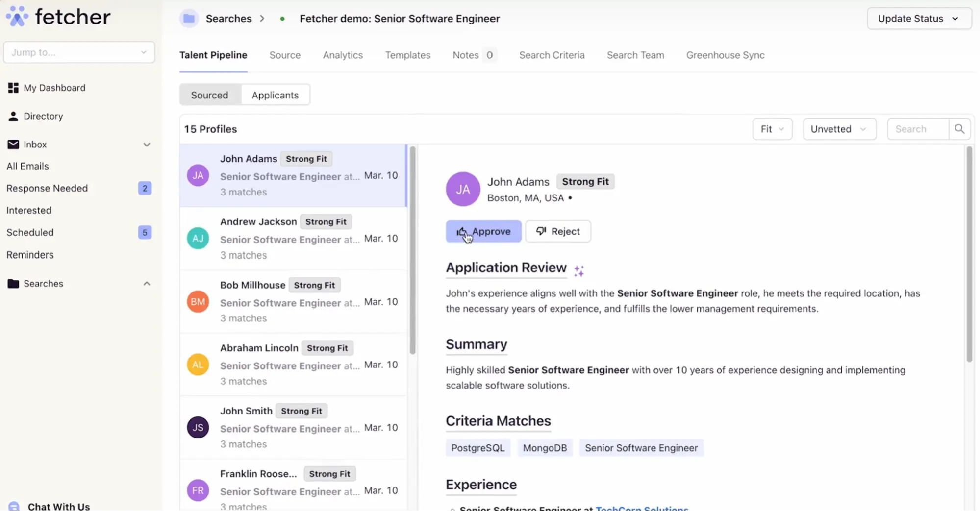This screenshot has height=511, width=980.
Task: Click the profile search input field
Action: click(x=918, y=129)
